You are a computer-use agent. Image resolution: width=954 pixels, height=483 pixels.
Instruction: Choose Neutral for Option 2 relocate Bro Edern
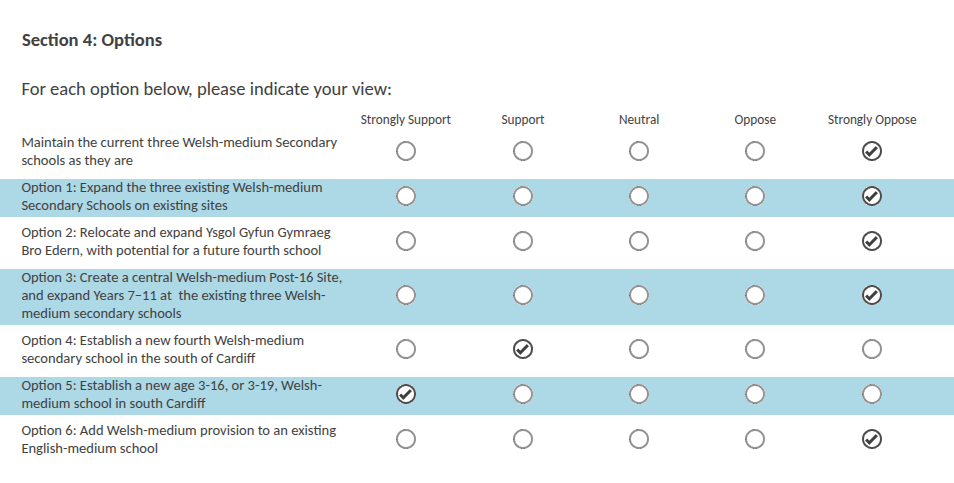[639, 241]
